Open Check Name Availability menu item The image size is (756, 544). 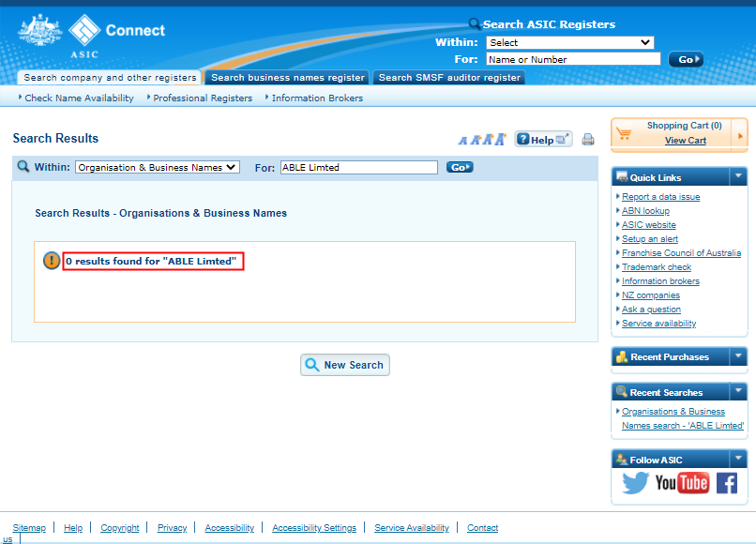[79, 98]
